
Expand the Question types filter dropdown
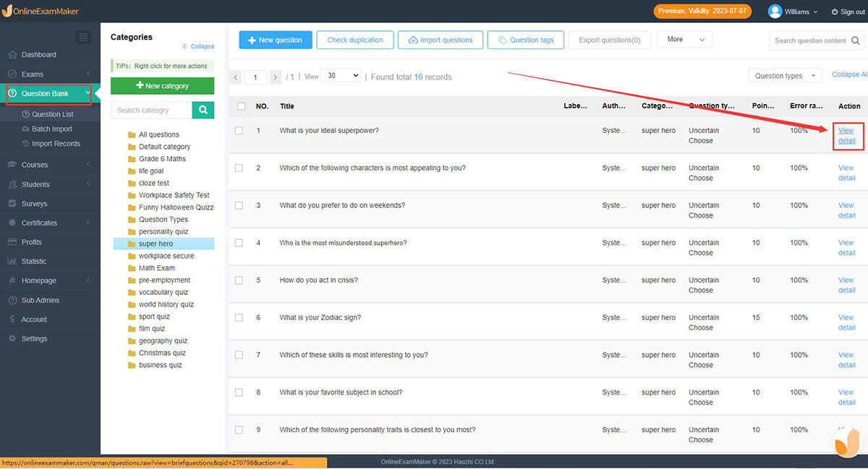point(785,76)
